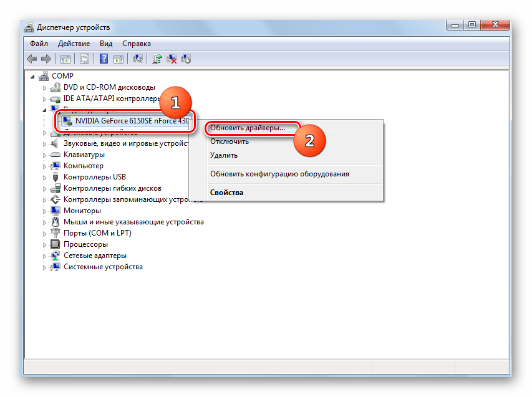Collapse the video adapters node above NVIDIA
The height and width of the screenshot is (397, 532).
[x=44, y=110]
